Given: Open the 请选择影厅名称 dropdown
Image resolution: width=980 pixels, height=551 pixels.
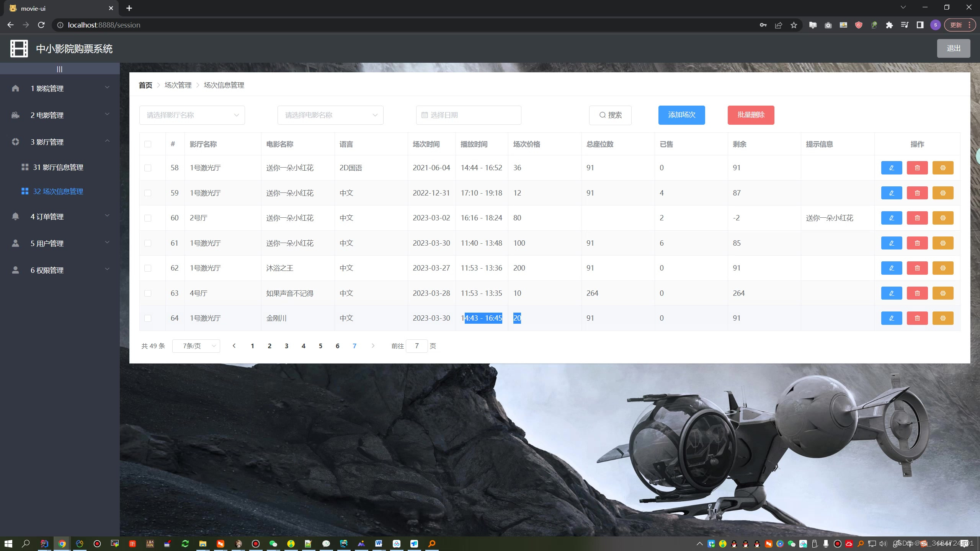Looking at the screenshot, I should pos(192,115).
